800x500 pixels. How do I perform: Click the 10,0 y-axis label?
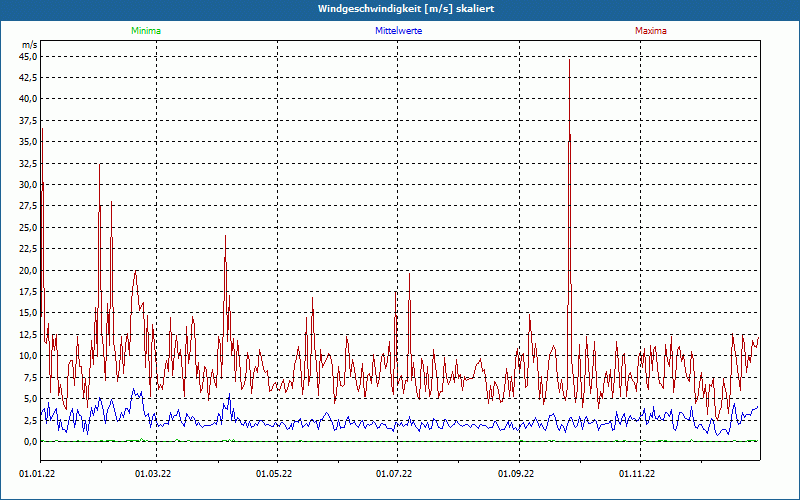tap(28, 356)
